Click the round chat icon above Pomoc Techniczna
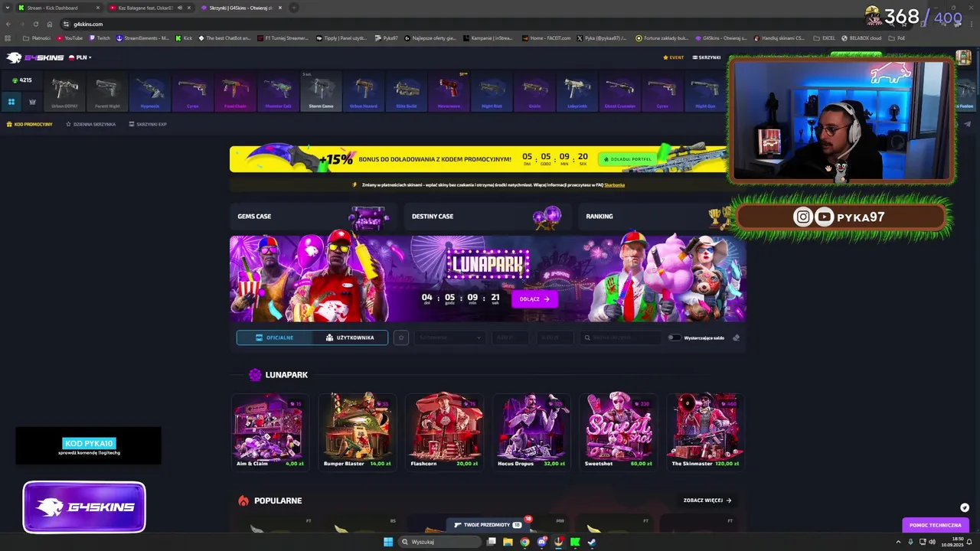 point(965,507)
